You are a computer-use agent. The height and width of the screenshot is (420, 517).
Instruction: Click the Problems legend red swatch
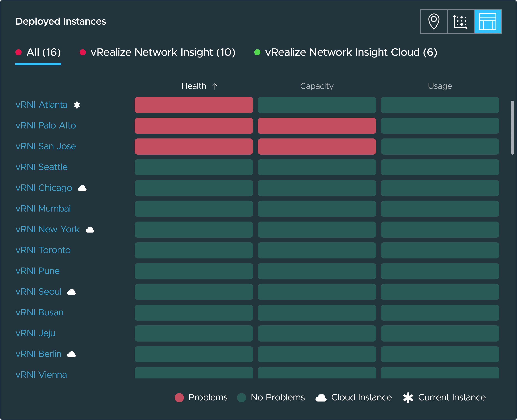[179, 398]
